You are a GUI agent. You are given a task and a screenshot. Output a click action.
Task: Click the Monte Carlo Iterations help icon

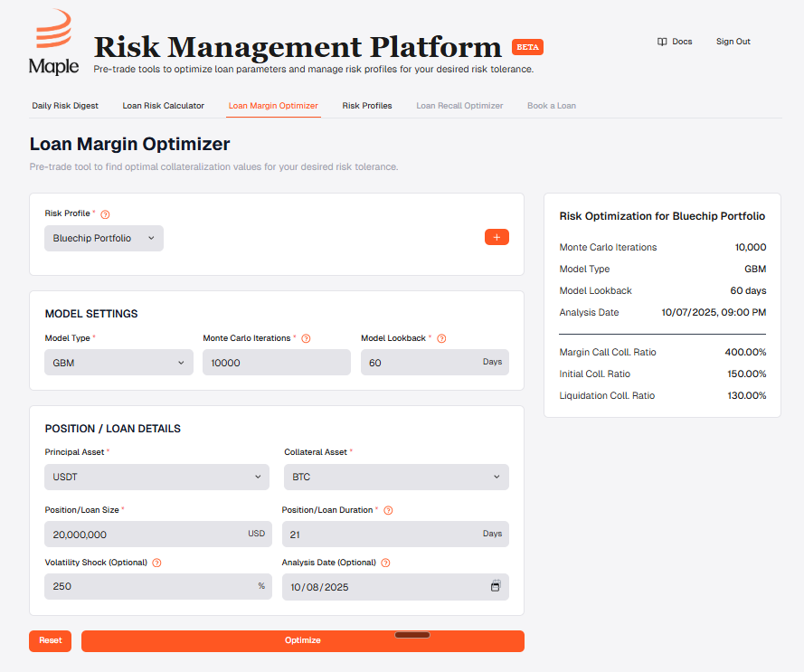click(x=306, y=337)
